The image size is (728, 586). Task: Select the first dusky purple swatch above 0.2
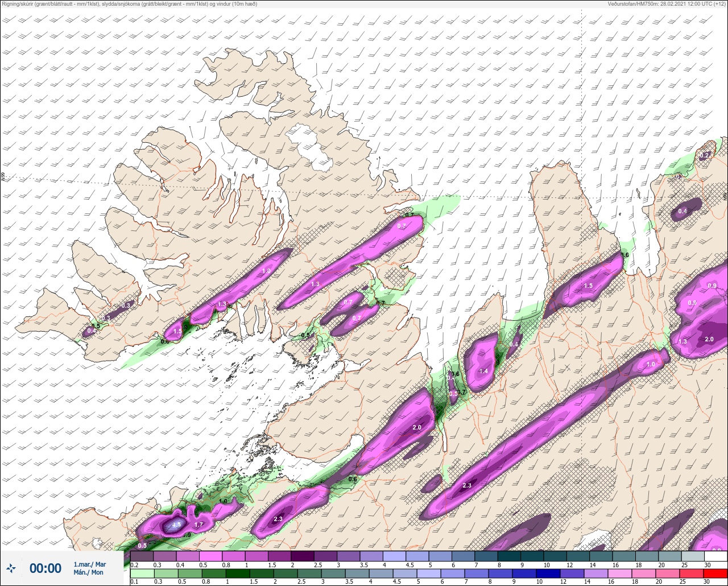141,556
